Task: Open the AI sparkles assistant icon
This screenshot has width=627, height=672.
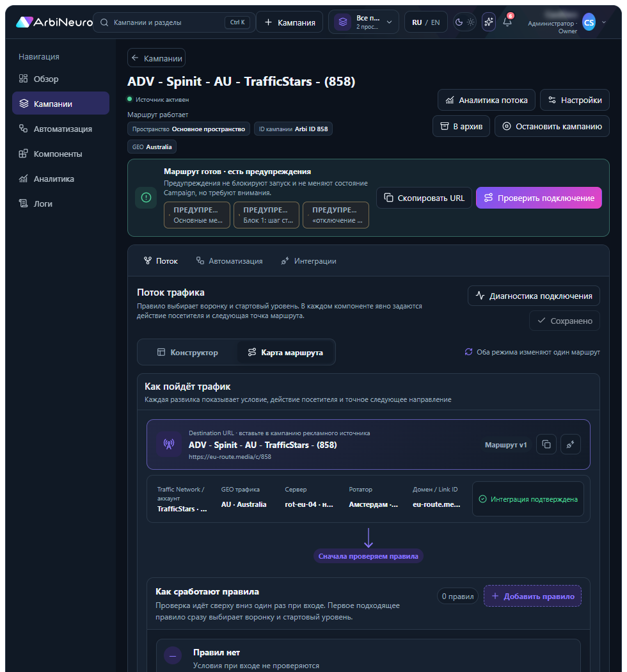Action: [489, 22]
